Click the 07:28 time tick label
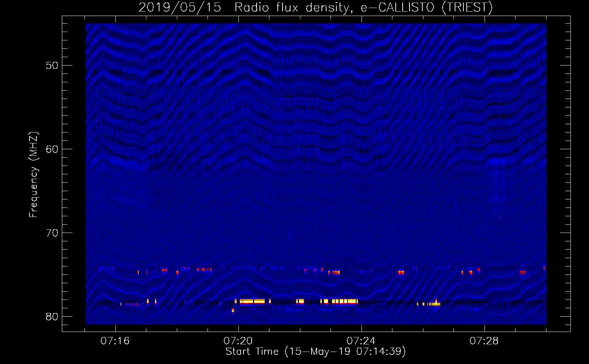589x364 pixels. pos(484,341)
